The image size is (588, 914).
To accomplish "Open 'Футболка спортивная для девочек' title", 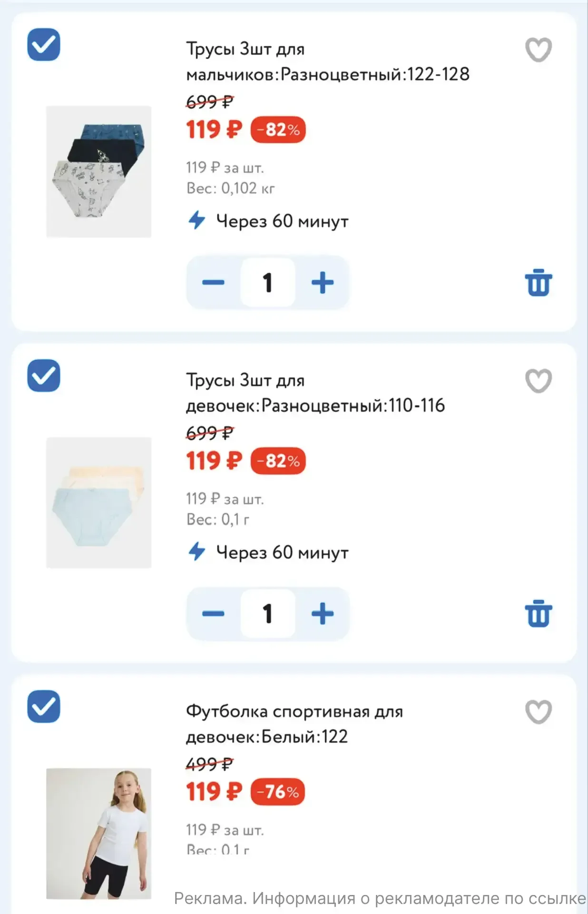I will (x=294, y=724).
